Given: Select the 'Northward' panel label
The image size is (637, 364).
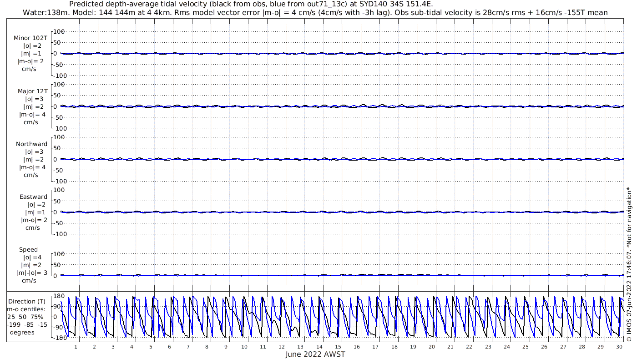Looking at the screenshot, I should [x=31, y=144].
